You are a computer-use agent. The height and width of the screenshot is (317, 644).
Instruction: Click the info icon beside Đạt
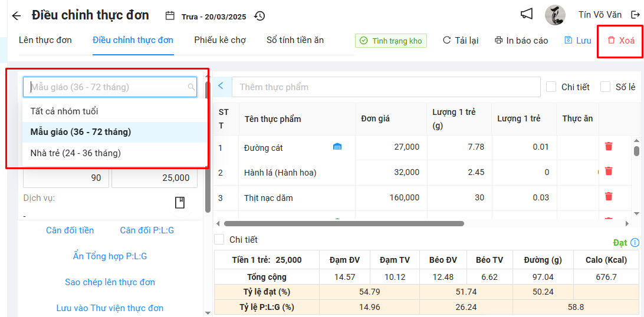click(x=635, y=243)
